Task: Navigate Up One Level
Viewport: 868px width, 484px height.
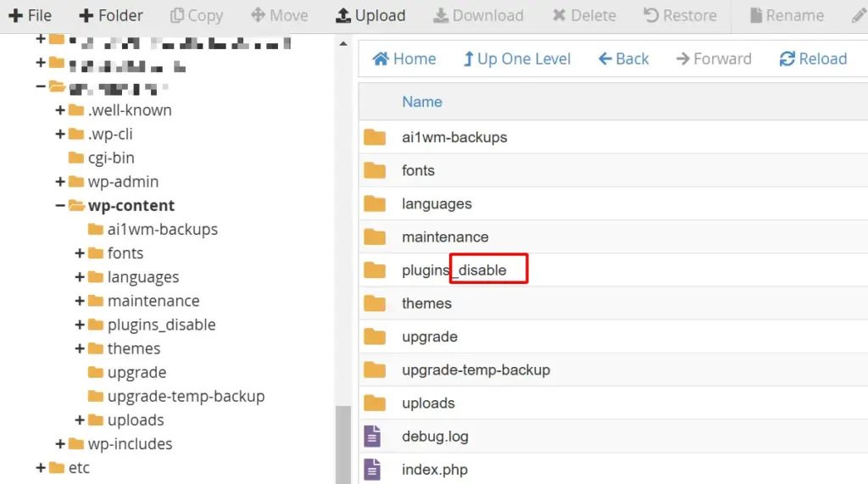Action: click(x=516, y=58)
